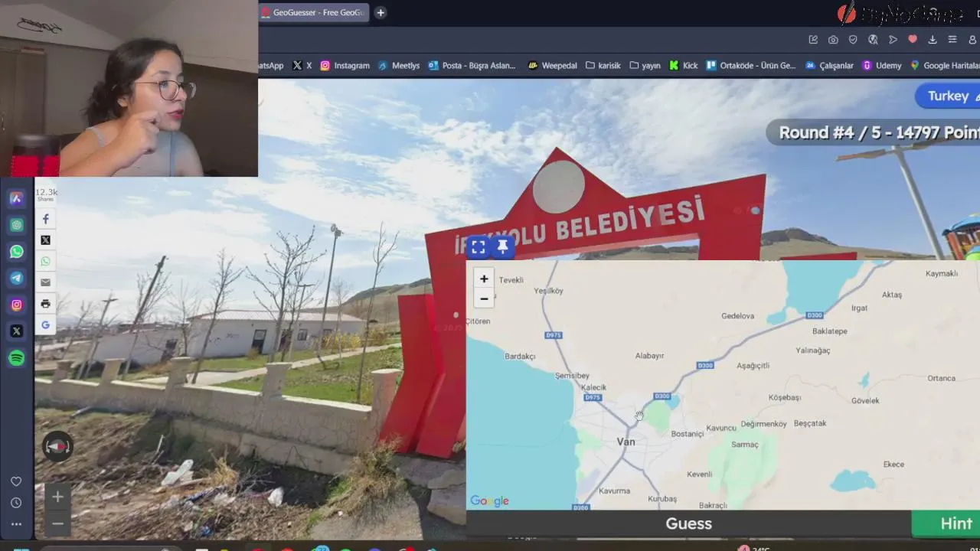Open sidebar history clock icon
This screenshot has height=551, width=980.
click(16, 503)
